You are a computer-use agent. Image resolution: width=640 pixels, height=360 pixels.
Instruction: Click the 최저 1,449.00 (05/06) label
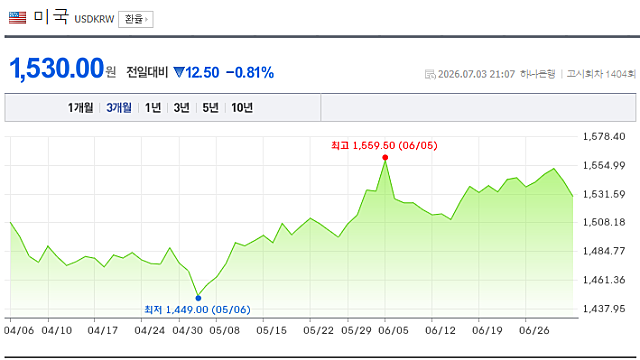197,310
